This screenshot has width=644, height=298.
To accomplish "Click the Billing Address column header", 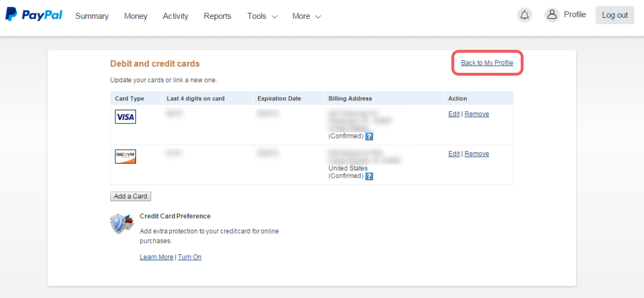I will tap(350, 99).
